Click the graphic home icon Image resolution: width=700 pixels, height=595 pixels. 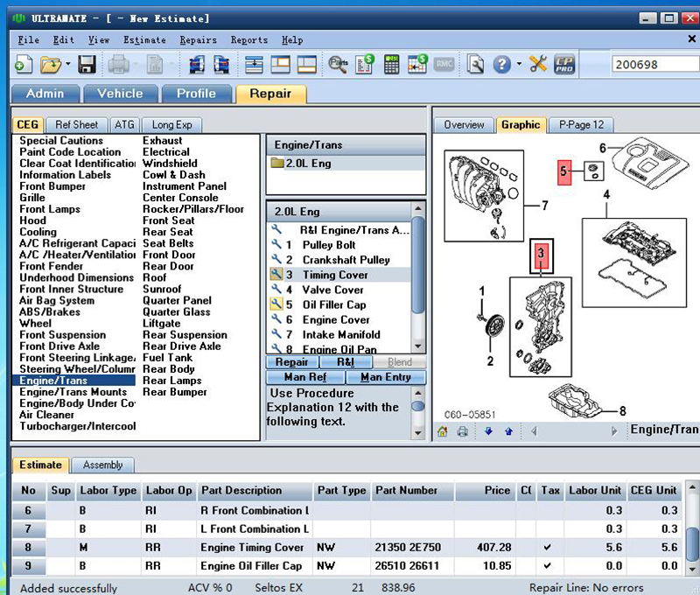pyautogui.click(x=442, y=431)
